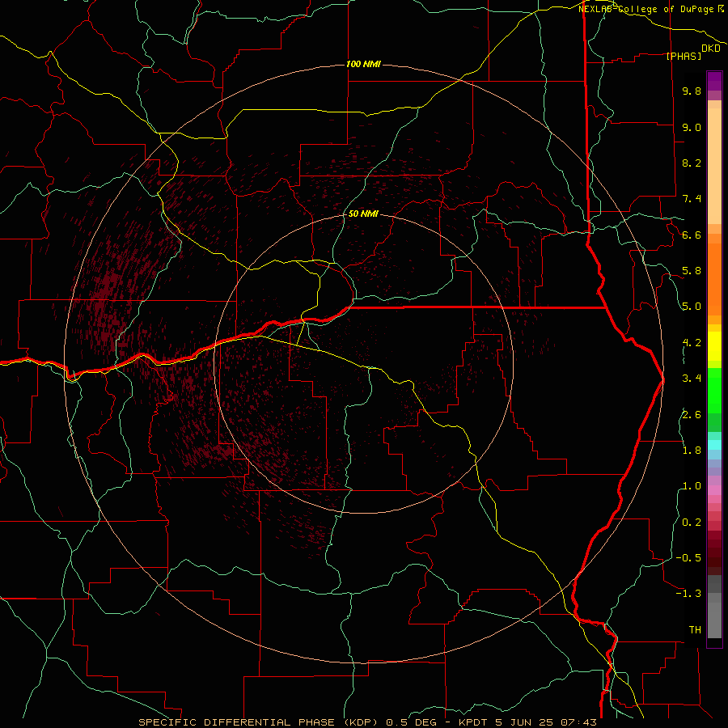Screen dimensions: 728x728
Task: Select the yellow band of the color bar
Action: (x=714, y=346)
